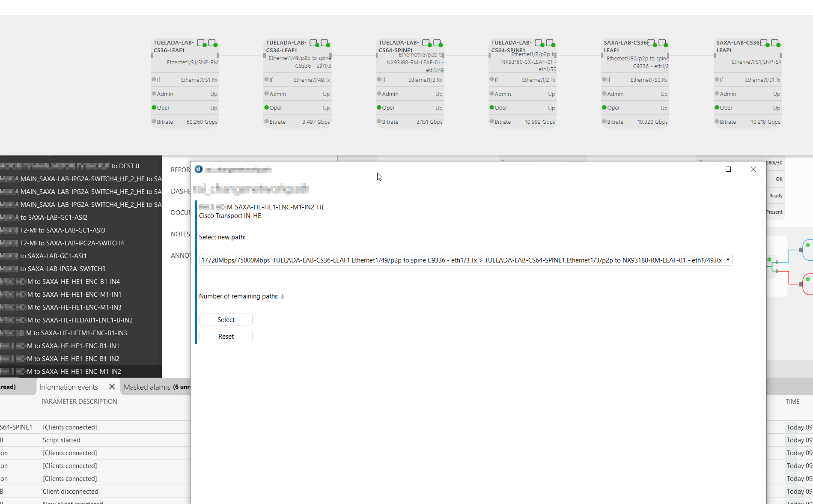The image size is (813, 504).
Task: Click TIME column header
Action: pos(792,401)
